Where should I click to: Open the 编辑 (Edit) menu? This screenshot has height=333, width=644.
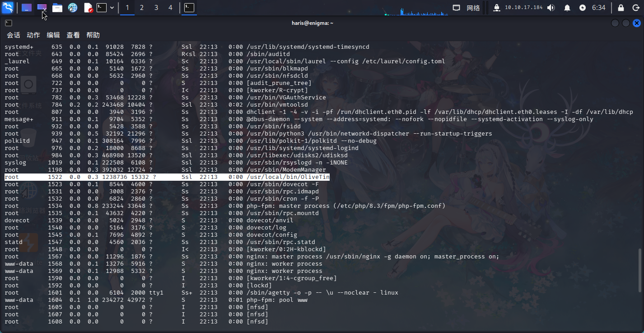[x=53, y=35]
